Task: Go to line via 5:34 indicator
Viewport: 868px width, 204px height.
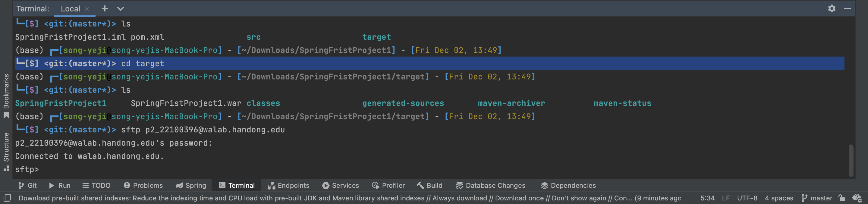Action: click(707, 198)
